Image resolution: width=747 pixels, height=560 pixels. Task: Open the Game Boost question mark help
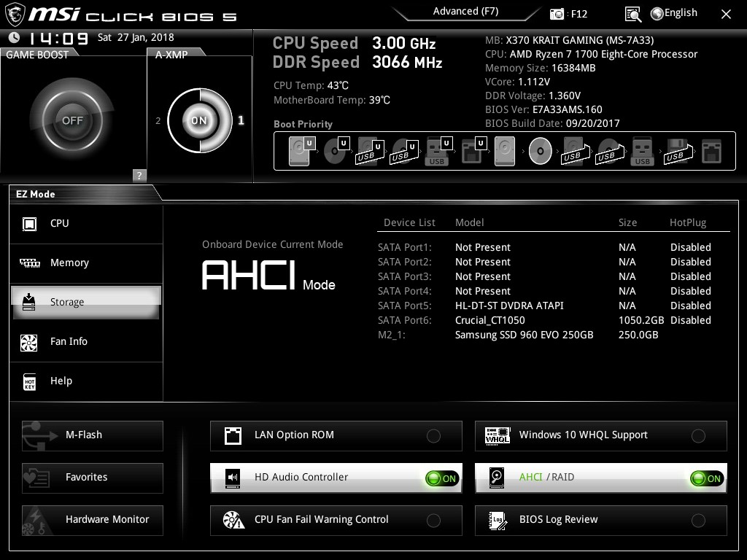pyautogui.click(x=139, y=175)
